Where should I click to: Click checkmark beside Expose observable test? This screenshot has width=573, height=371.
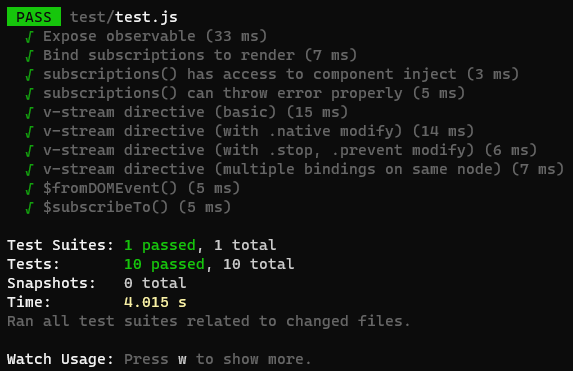tap(29, 37)
